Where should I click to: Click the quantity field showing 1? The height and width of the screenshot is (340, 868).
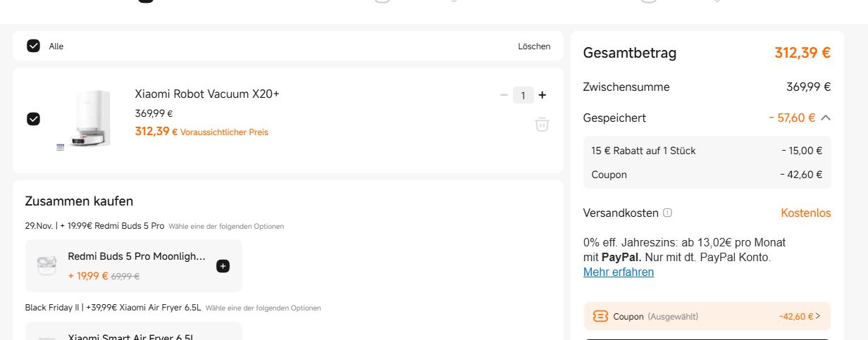523,95
